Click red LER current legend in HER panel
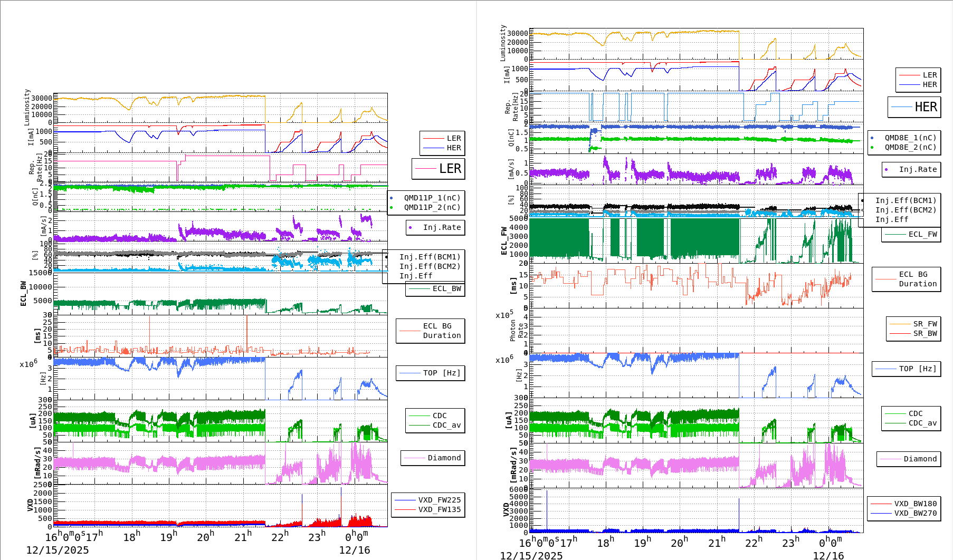This screenshot has width=953, height=560. tap(929, 75)
